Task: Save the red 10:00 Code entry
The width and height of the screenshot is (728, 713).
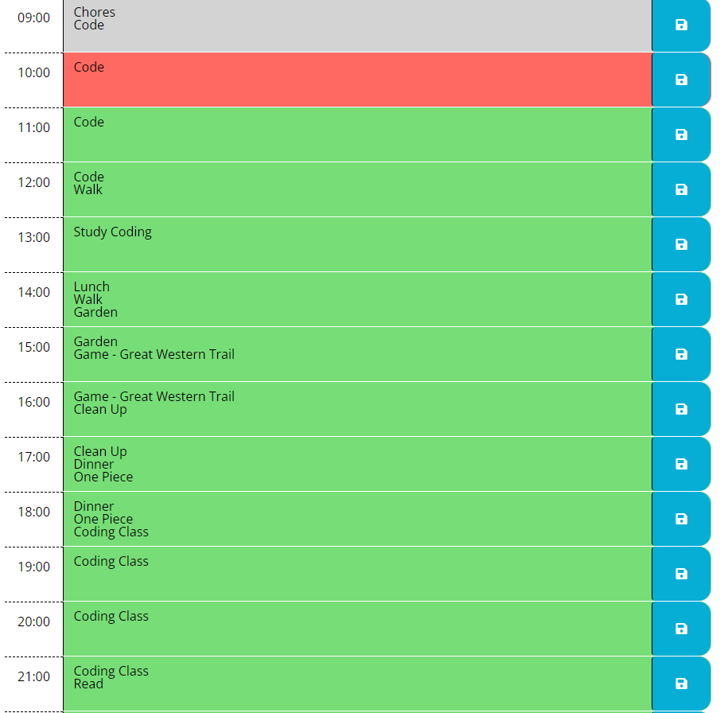Action: point(681,80)
